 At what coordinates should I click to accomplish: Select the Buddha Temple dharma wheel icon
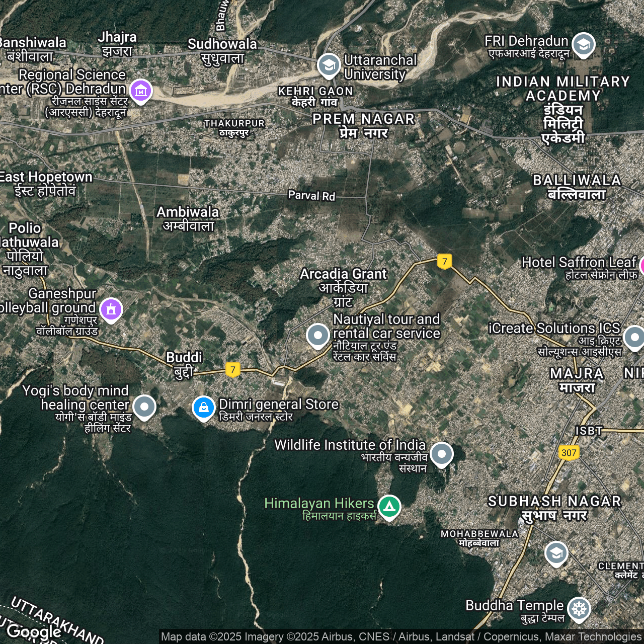pos(579,609)
